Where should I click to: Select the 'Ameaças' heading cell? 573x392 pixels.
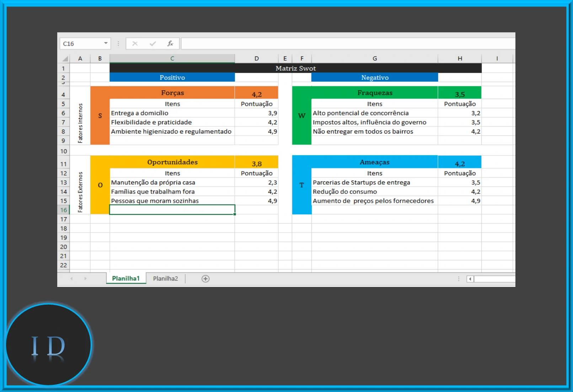375,162
